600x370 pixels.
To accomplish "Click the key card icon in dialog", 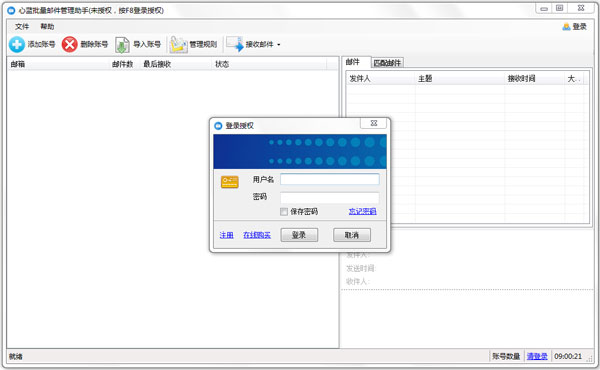I will coord(230,182).
